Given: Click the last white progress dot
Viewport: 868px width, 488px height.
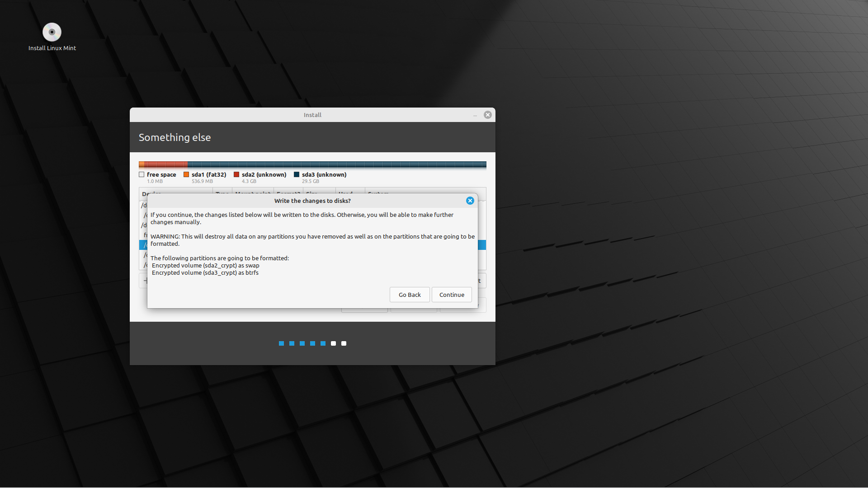Looking at the screenshot, I should (x=344, y=343).
